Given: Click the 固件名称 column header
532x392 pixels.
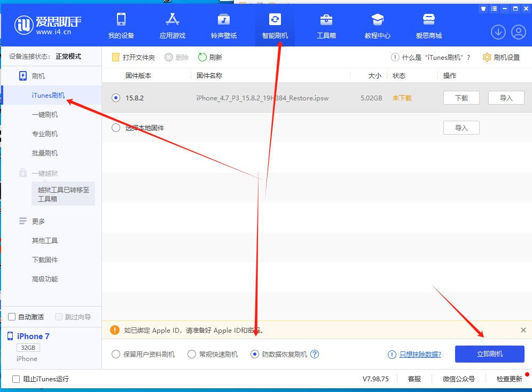Looking at the screenshot, I should tap(209, 76).
